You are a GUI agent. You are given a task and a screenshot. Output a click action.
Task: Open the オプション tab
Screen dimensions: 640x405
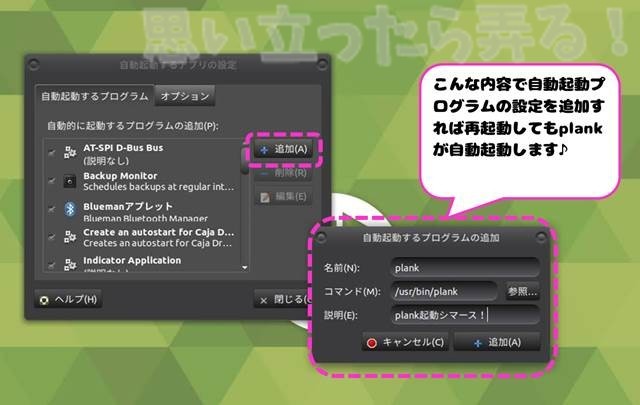(185, 96)
